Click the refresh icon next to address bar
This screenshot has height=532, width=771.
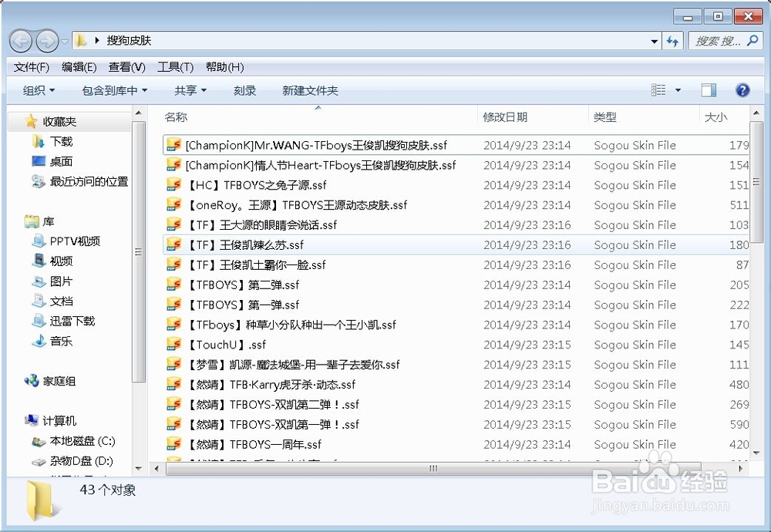672,42
